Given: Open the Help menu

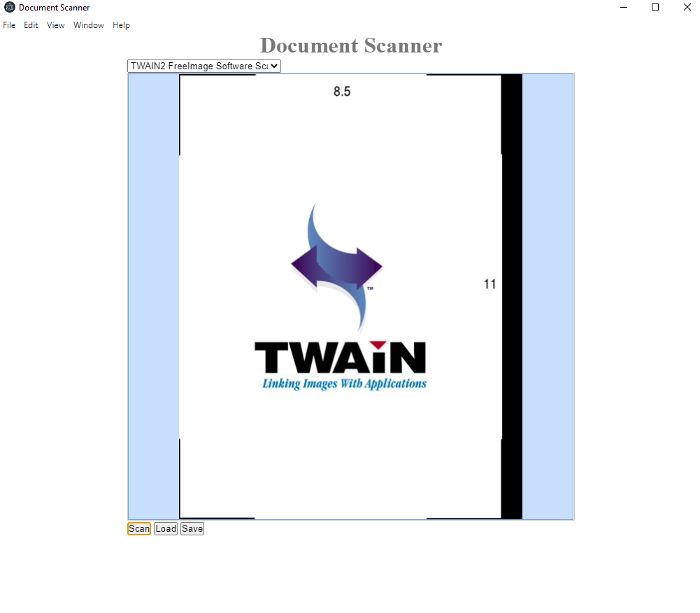Looking at the screenshot, I should tap(121, 25).
